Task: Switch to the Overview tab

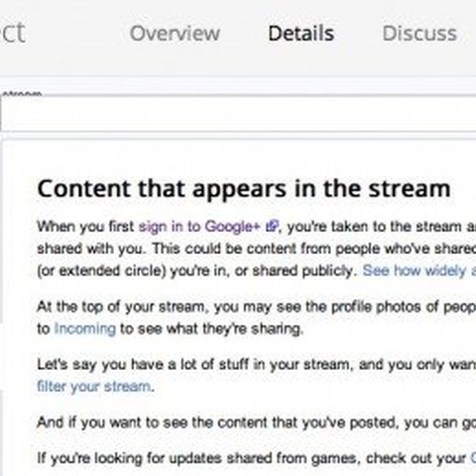Action: [x=175, y=34]
